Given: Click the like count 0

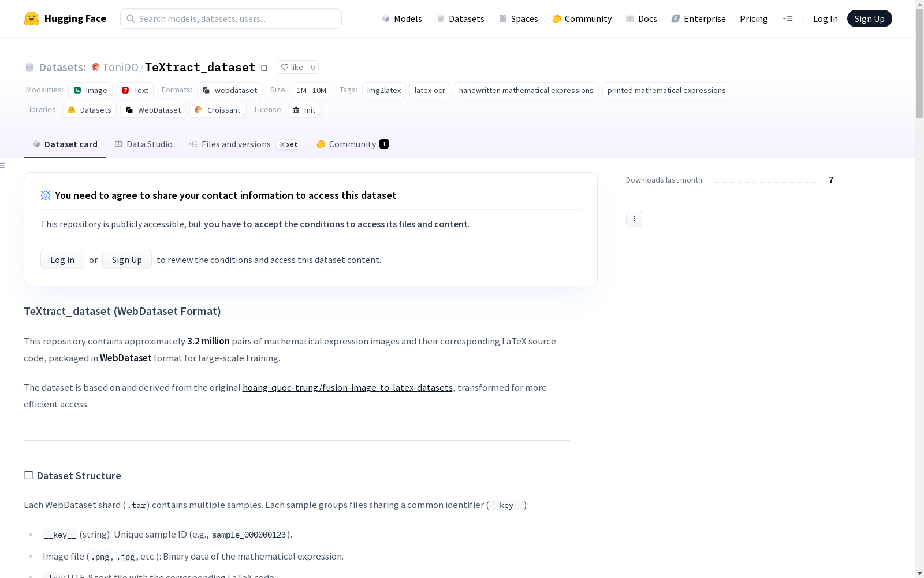Looking at the screenshot, I should coord(313,67).
